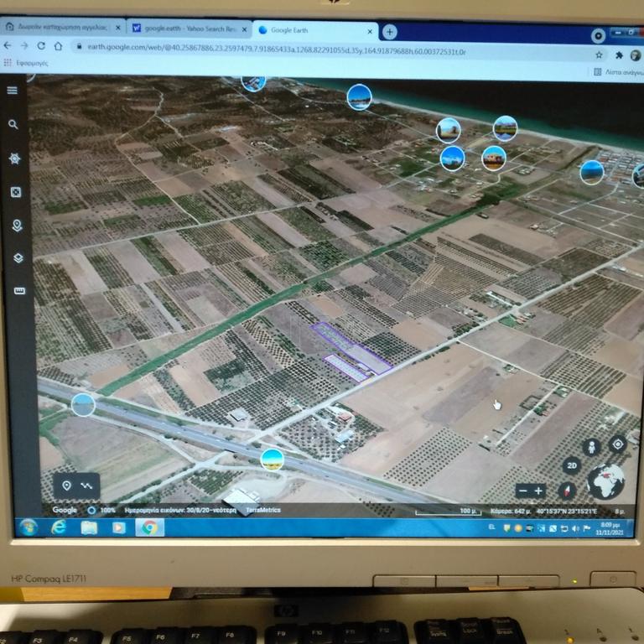The width and height of the screenshot is (644, 644).
Task: Click the earth.google.com address bar
Action: tap(277, 51)
